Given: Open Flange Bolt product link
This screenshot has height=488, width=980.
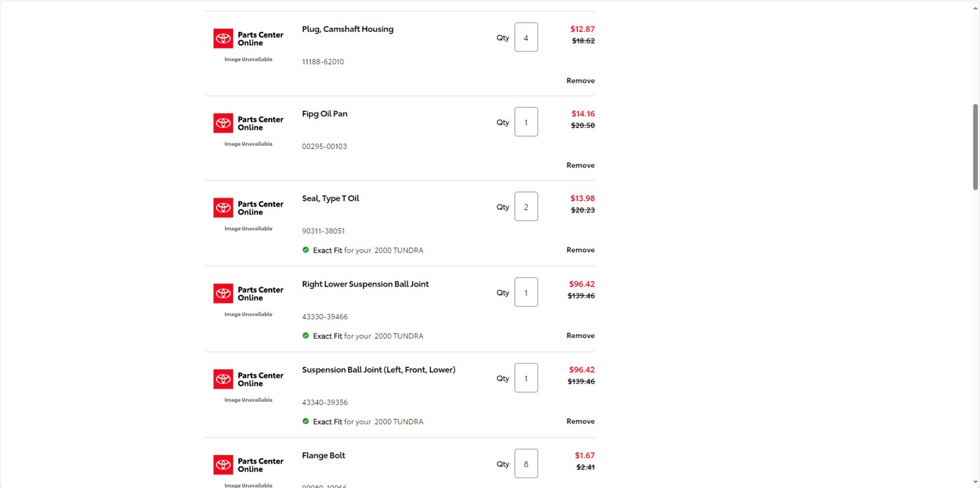Looking at the screenshot, I should coord(324,456).
